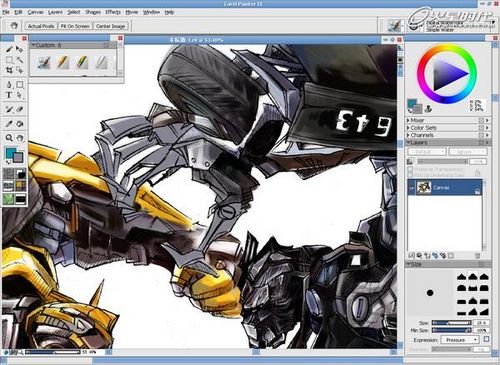Select the Rectangular Shape tool
500x365 pixels.
click(x=20, y=85)
